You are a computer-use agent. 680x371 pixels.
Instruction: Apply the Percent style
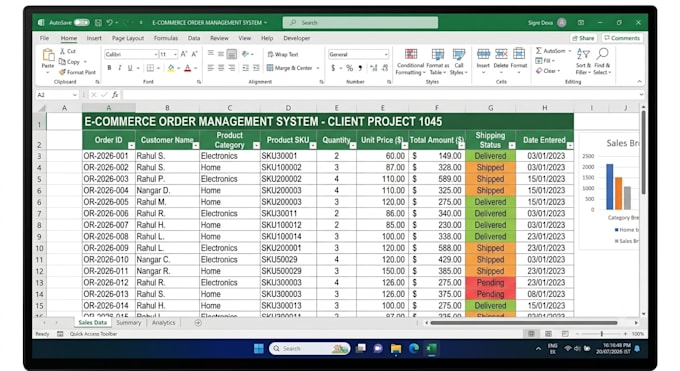[349, 68]
